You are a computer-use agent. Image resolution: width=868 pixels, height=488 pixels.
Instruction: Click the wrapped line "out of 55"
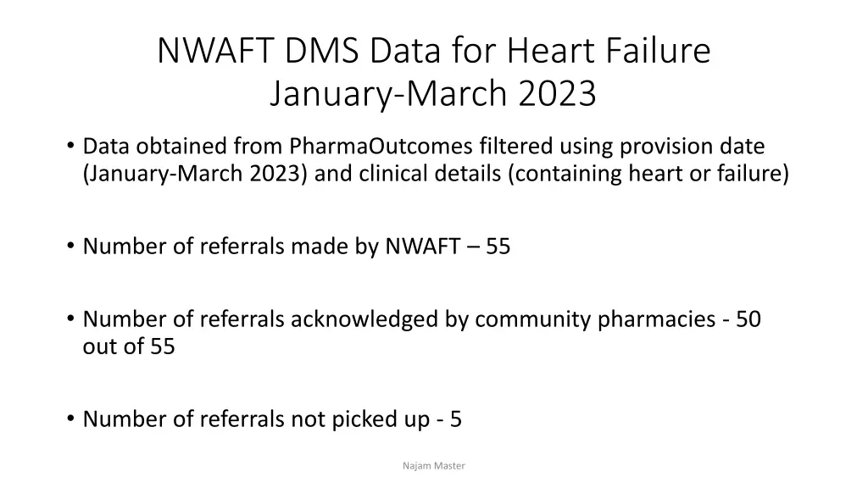(x=129, y=347)
